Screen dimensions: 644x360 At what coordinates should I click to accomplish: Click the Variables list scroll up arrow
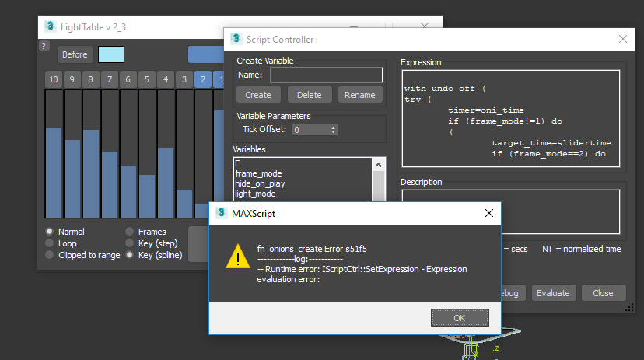coord(378,165)
